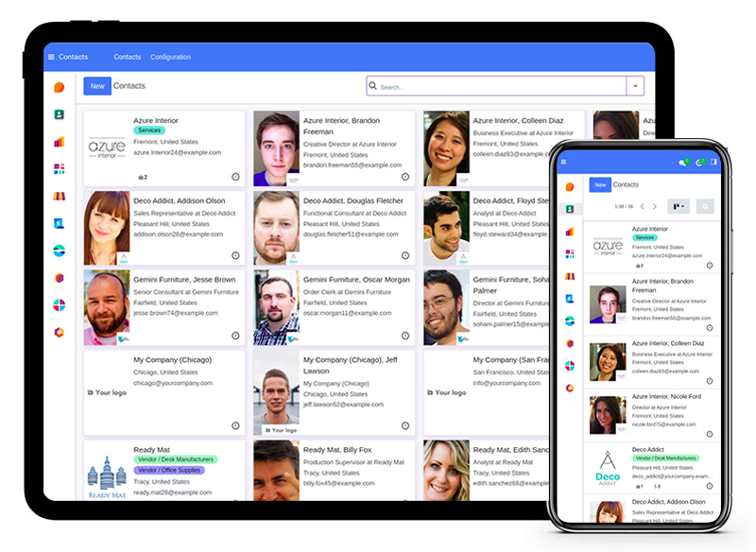
Task: Click activity clock on Jeff Lawson card
Action: 405,425
